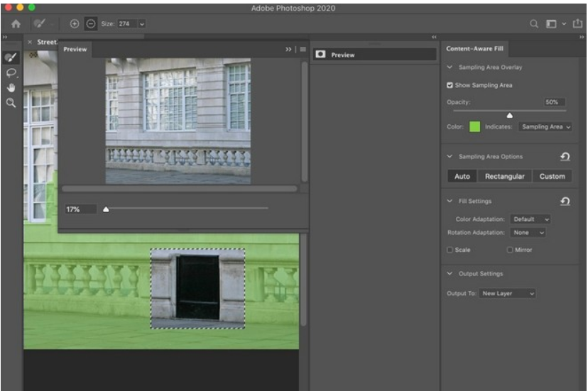
Task: Open the workspace layout switcher icon
Action: click(551, 24)
